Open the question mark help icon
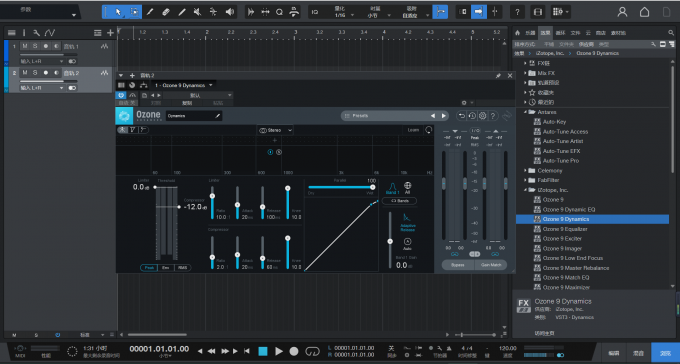 (x=517, y=12)
